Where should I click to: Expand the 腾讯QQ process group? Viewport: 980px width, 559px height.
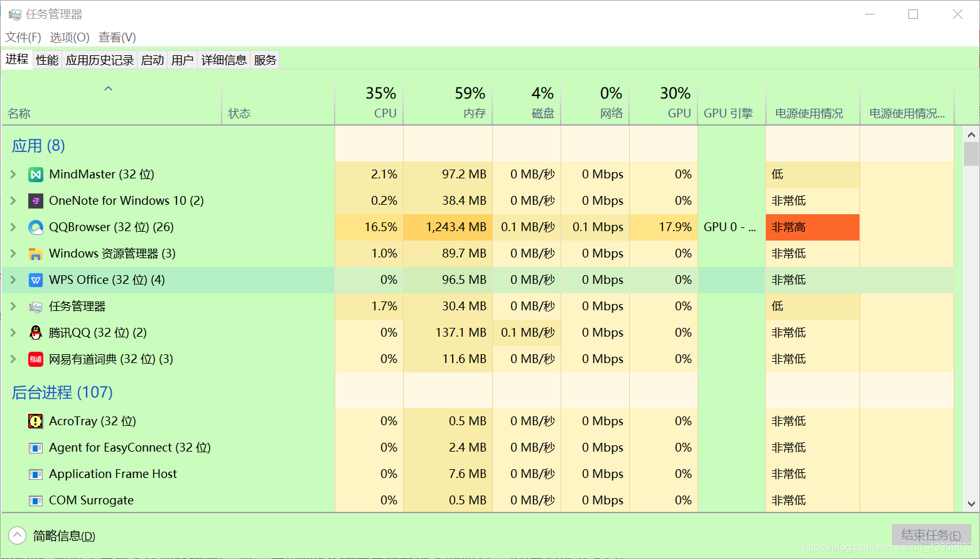pos(13,333)
